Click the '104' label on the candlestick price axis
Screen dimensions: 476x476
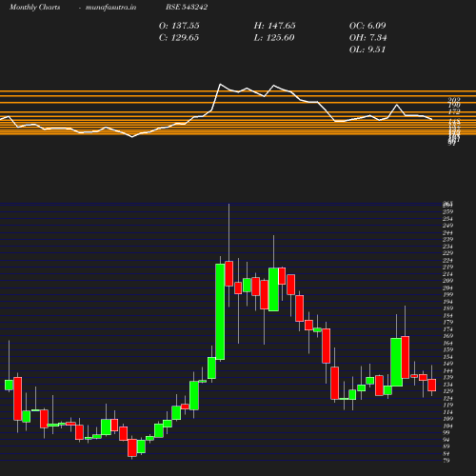pyautogui.click(x=448, y=426)
